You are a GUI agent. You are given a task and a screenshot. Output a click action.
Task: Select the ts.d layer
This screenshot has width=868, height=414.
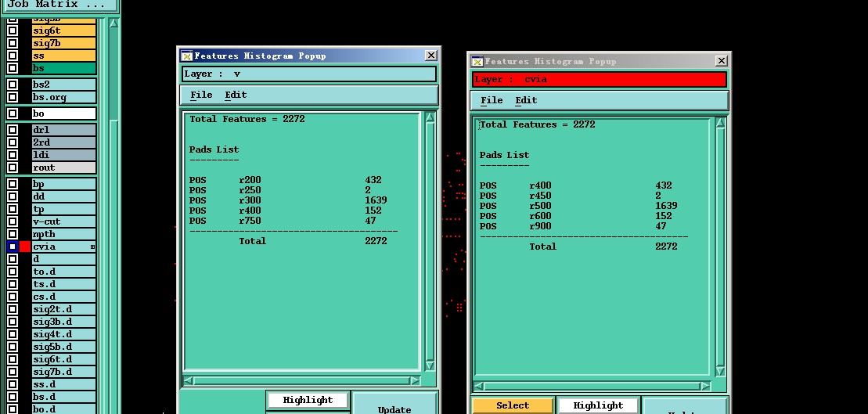[x=64, y=284]
